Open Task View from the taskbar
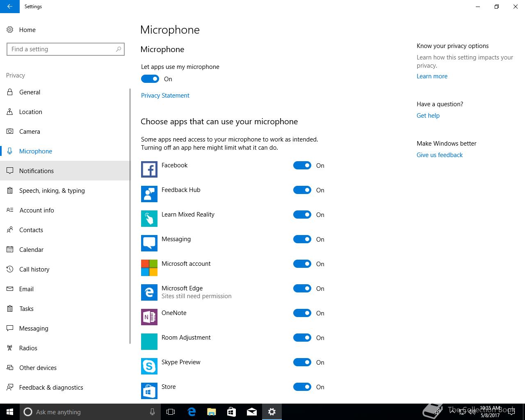The width and height of the screenshot is (525, 420). [171, 412]
